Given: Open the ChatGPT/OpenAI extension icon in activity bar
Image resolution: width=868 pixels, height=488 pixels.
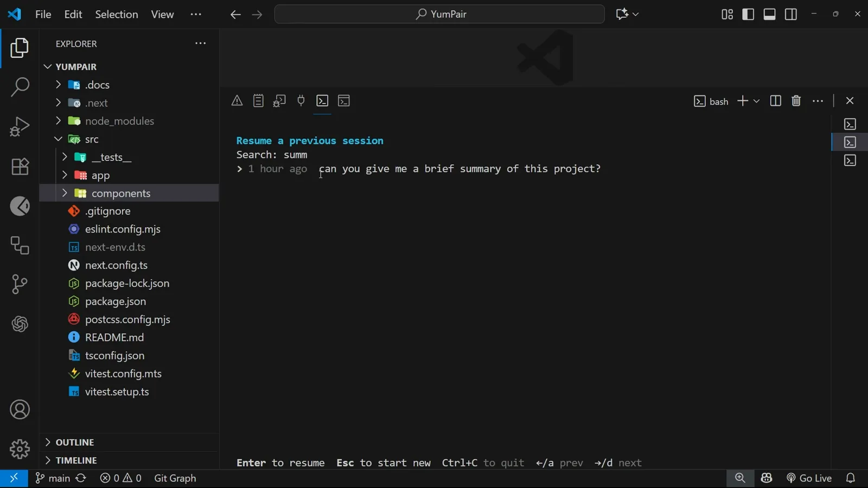Looking at the screenshot, I should (x=20, y=324).
